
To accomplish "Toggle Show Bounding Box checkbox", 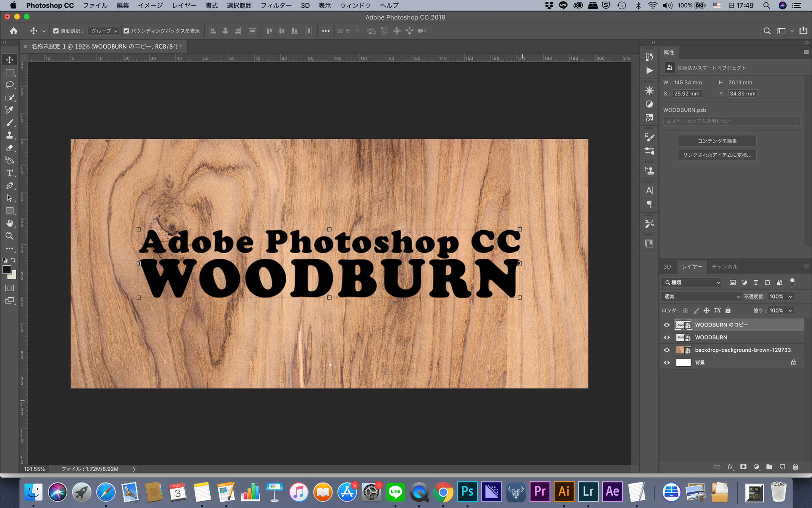I will 126,31.
